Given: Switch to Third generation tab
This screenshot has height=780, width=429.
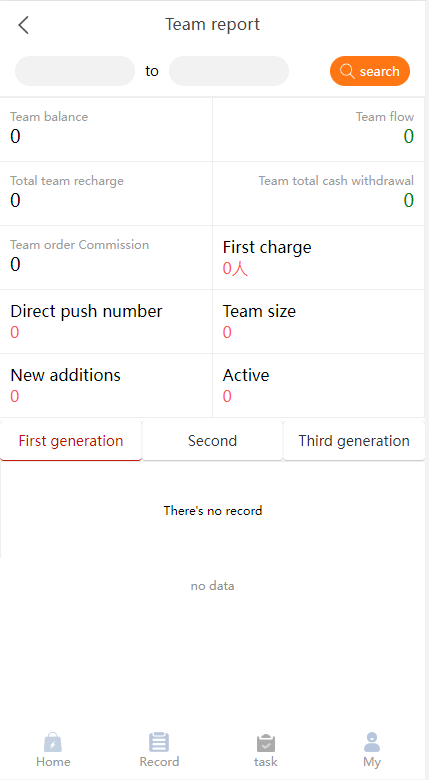Looking at the screenshot, I should [354, 441].
